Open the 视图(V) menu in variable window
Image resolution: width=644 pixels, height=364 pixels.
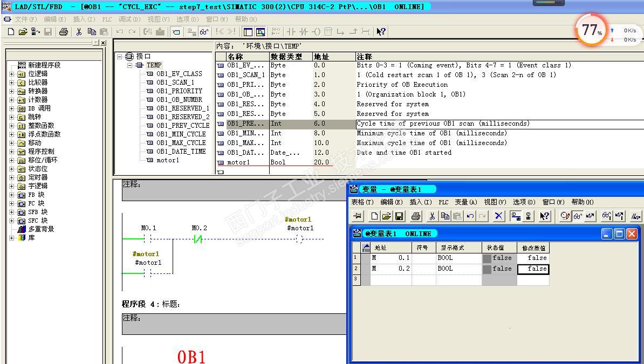[x=495, y=202]
